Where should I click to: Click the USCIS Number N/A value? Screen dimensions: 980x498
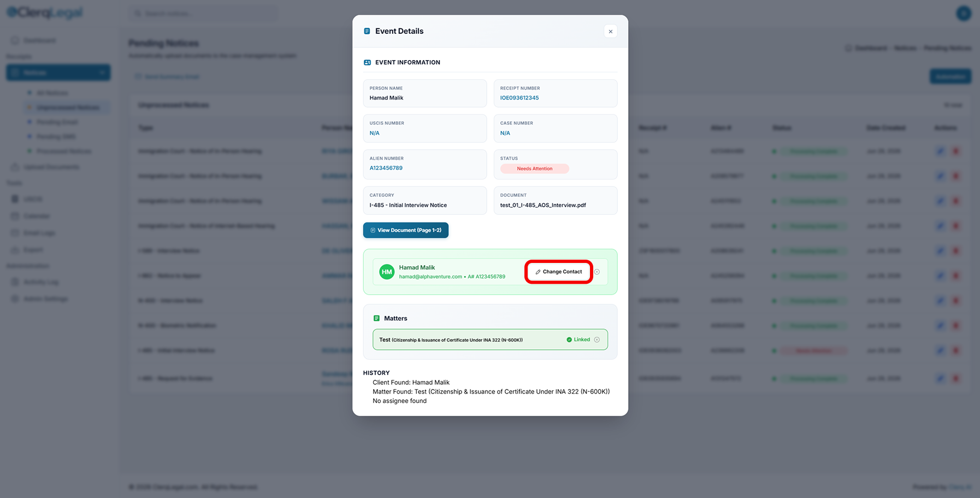374,133
